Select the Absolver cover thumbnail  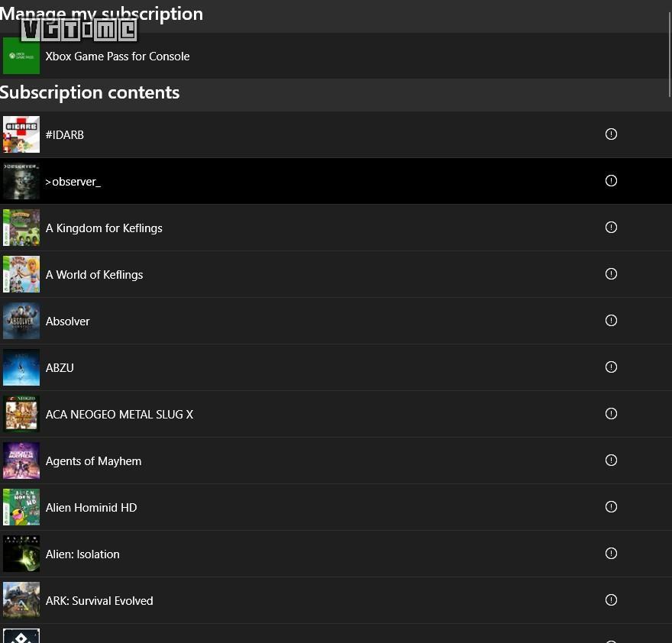point(21,321)
